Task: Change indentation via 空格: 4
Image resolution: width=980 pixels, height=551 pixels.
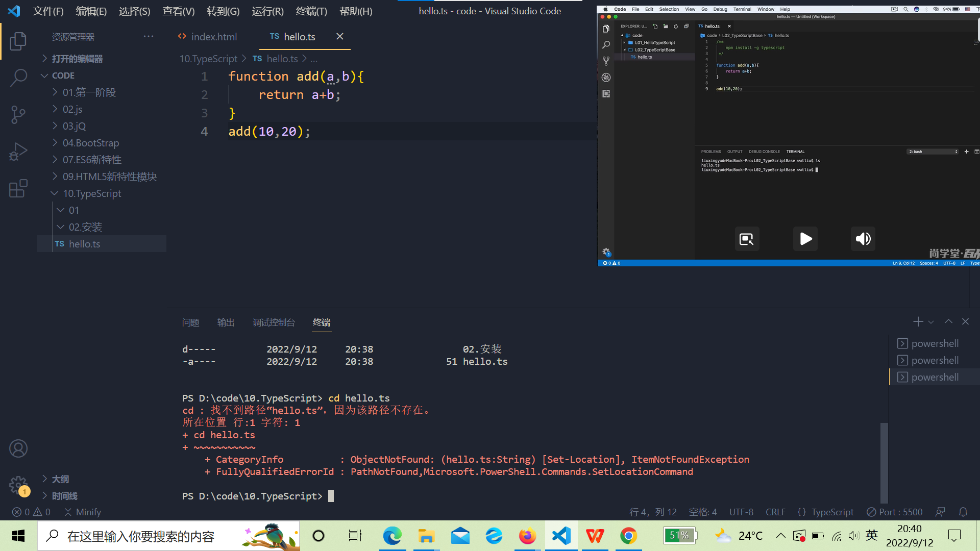Action: tap(703, 512)
